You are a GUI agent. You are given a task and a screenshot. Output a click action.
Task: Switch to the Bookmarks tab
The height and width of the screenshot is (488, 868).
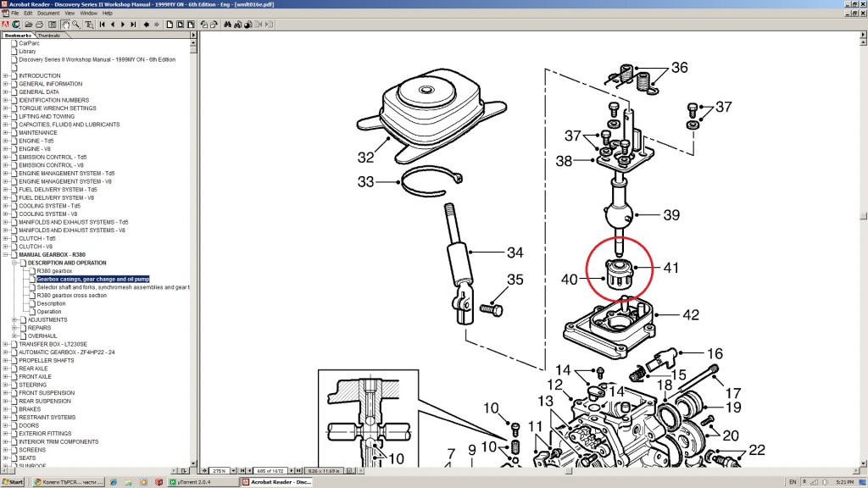click(19, 36)
